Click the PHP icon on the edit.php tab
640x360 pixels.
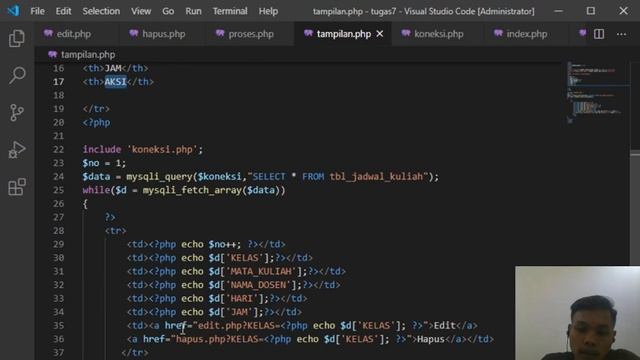(x=48, y=33)
